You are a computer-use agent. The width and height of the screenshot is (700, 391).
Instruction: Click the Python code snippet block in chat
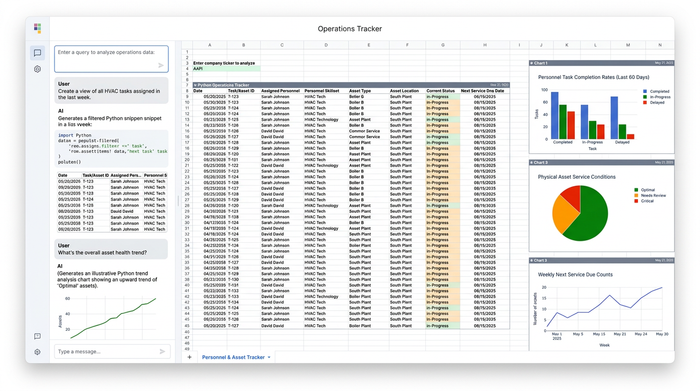click(112, 149)
